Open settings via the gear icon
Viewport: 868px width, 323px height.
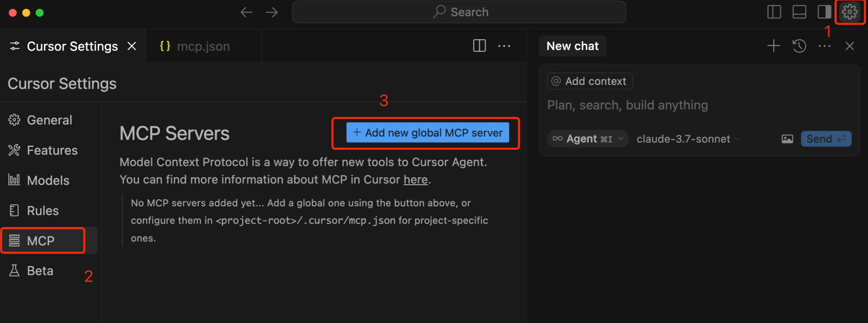(850, 12)
